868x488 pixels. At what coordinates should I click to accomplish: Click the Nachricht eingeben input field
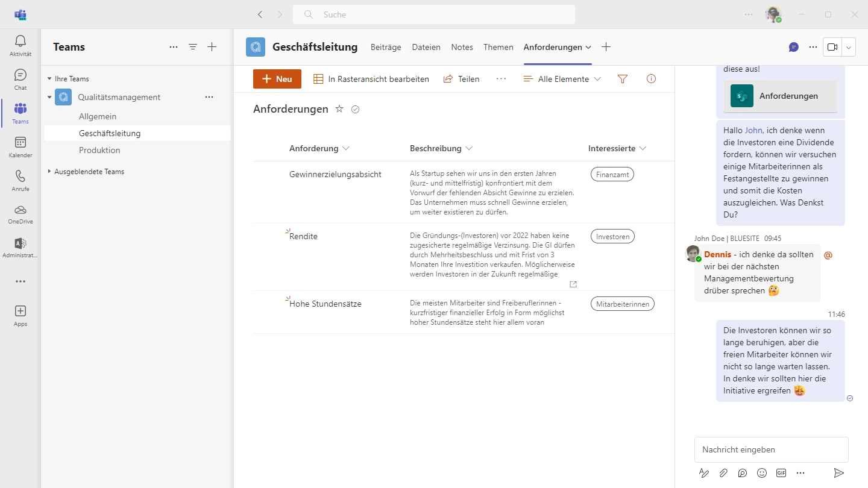coord(771,449)
